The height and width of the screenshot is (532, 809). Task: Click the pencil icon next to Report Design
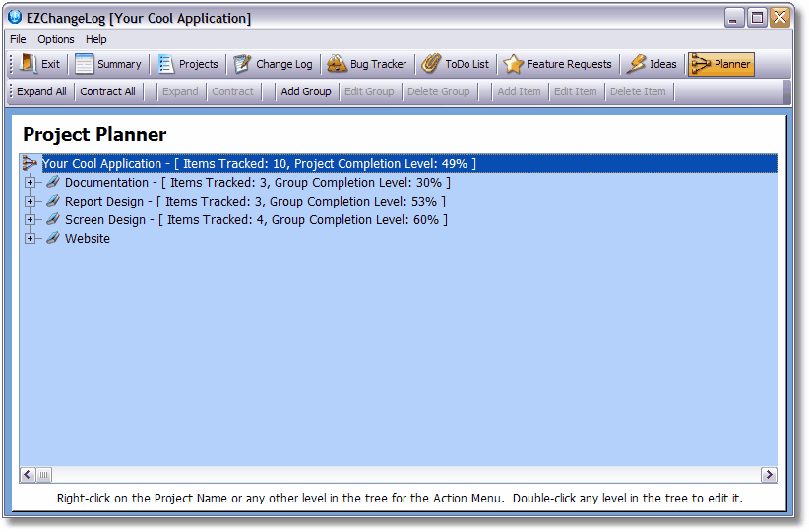pyautogui.click(x=52, y=201)
